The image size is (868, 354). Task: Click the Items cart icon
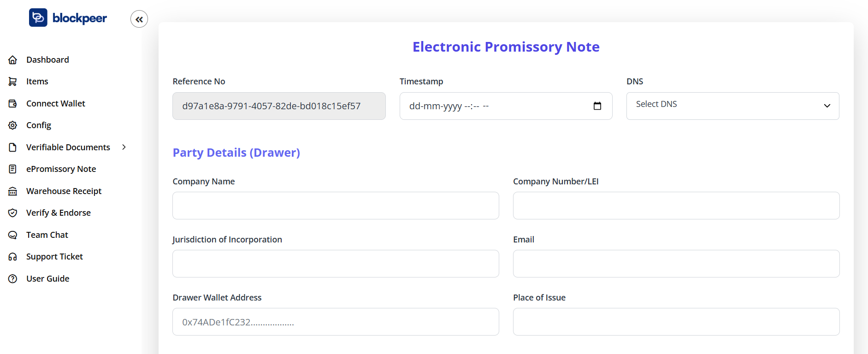coord(13,81)
